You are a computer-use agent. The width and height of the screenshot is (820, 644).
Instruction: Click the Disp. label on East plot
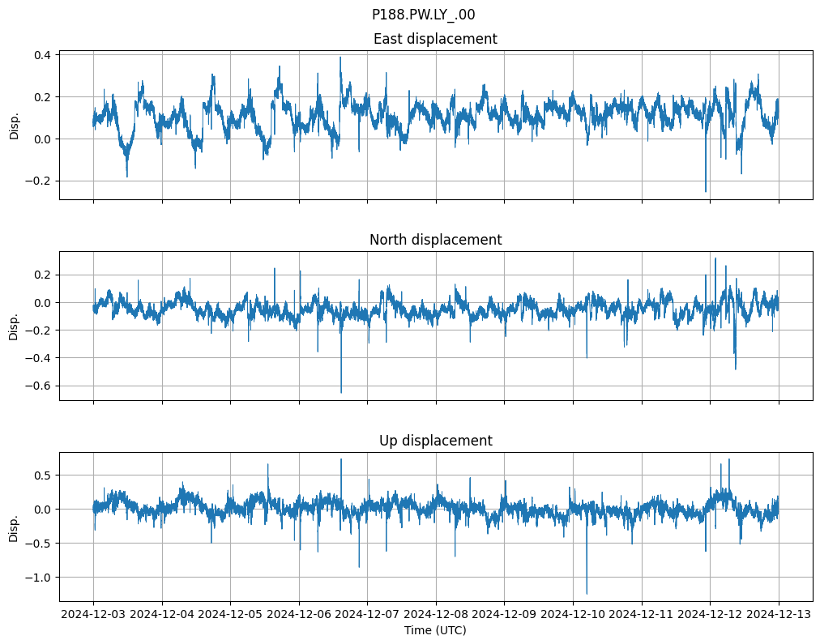tap(14, 125)
